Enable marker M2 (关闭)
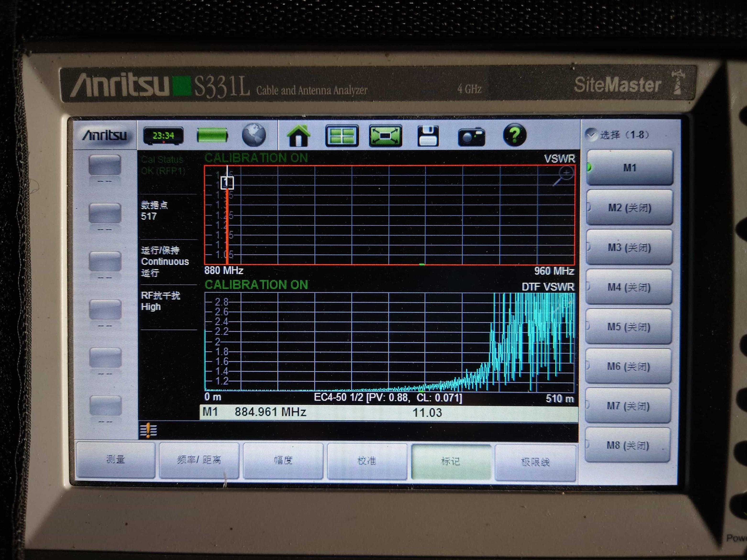 click(630, 208)
